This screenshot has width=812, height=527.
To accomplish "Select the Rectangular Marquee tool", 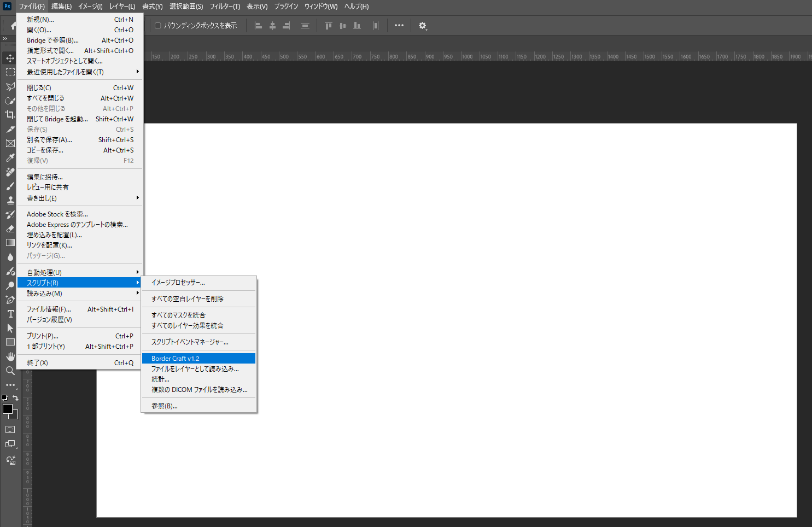I will coord(10,72).
